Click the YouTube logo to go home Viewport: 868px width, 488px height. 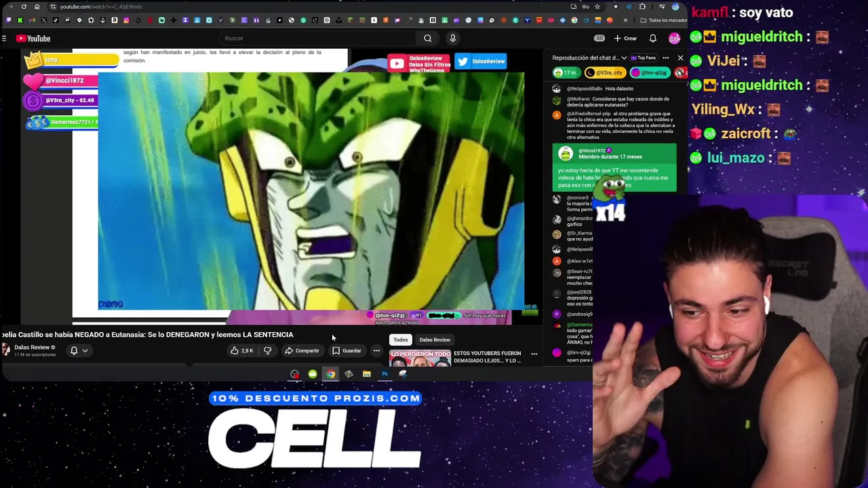(x=33, y=39)
